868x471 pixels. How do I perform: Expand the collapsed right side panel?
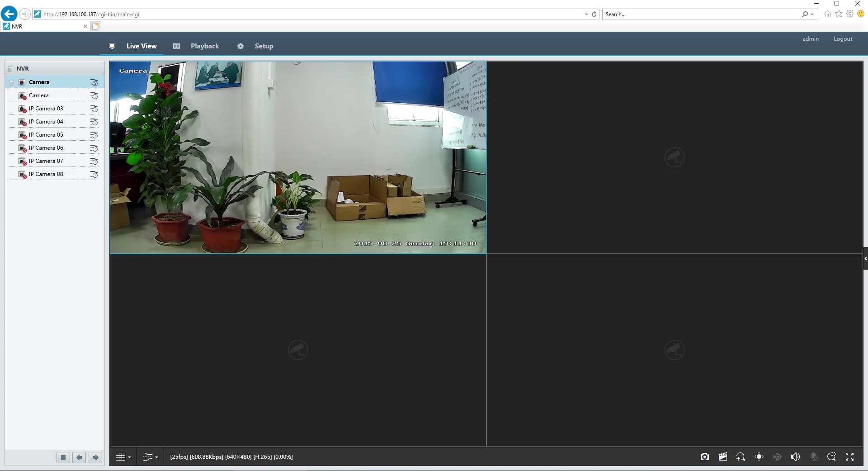(x=865, y=259)
